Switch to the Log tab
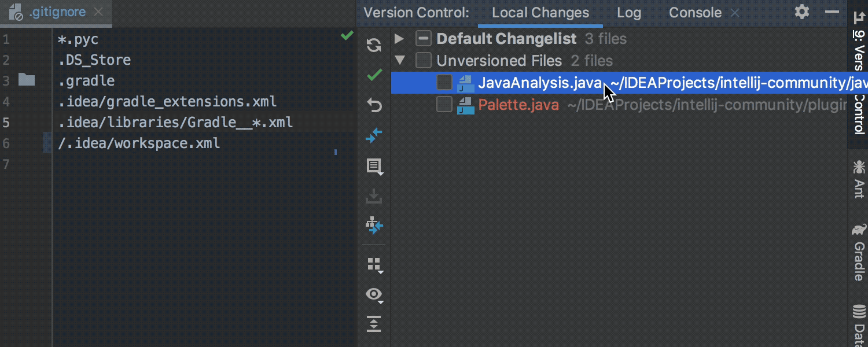 pos(628,13)
